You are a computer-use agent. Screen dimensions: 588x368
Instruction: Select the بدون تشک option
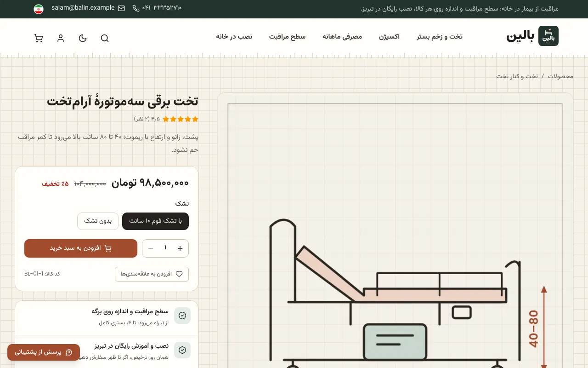98,221
